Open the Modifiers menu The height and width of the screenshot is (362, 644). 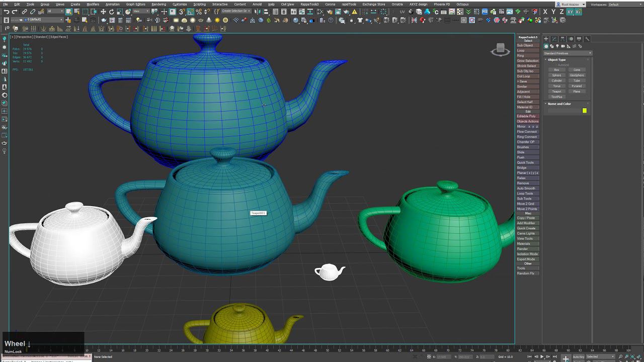(93, 4)
